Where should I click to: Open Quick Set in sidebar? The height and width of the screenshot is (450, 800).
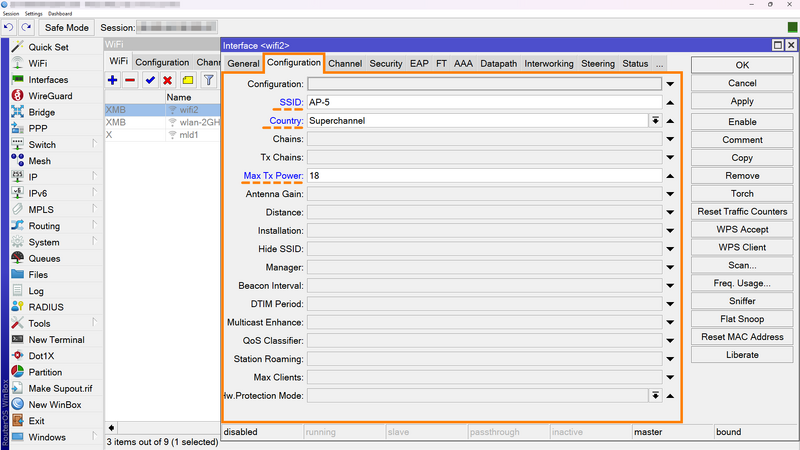pos(48,47)
